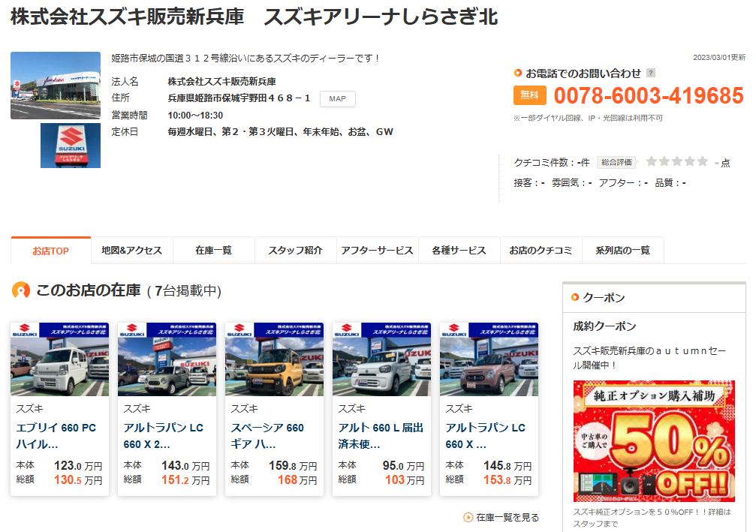Open the アルトラパン LC 660 X 2... listing link
The width and height of the screenshot is (756, 532).
coord(164,436)
